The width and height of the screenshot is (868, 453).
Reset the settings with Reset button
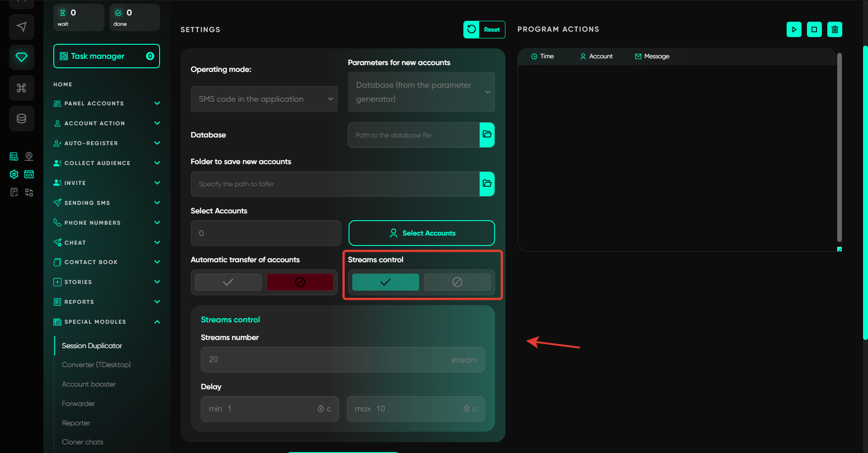(484, 29)
